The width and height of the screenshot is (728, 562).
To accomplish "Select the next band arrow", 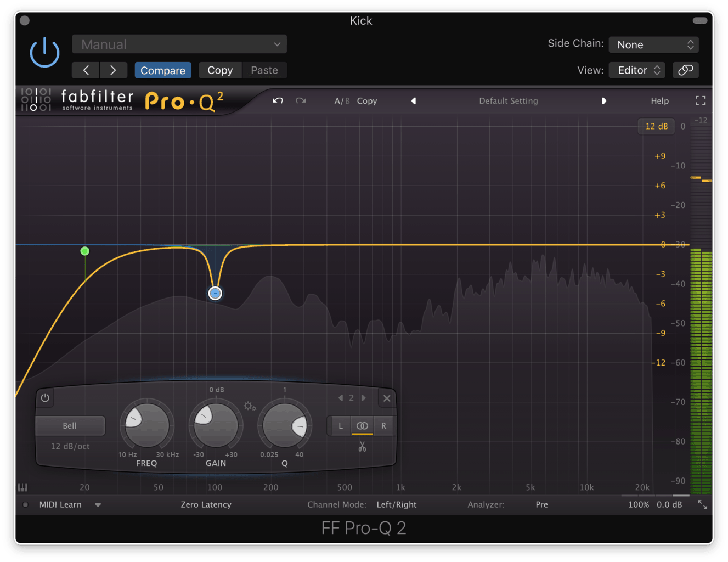I will tap(363, 398).
